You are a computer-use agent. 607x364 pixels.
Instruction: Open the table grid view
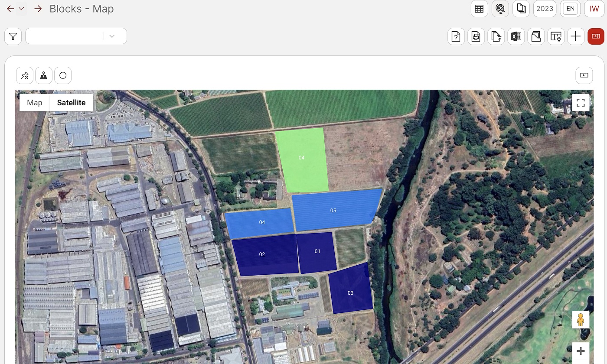(x=479, y=9)
